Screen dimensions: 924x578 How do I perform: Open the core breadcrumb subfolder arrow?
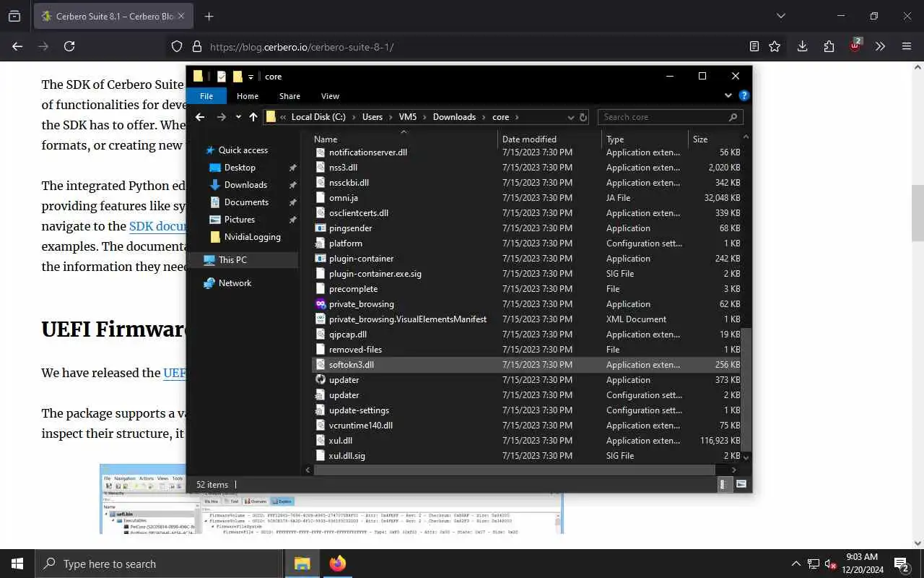[x=517, y=117]
